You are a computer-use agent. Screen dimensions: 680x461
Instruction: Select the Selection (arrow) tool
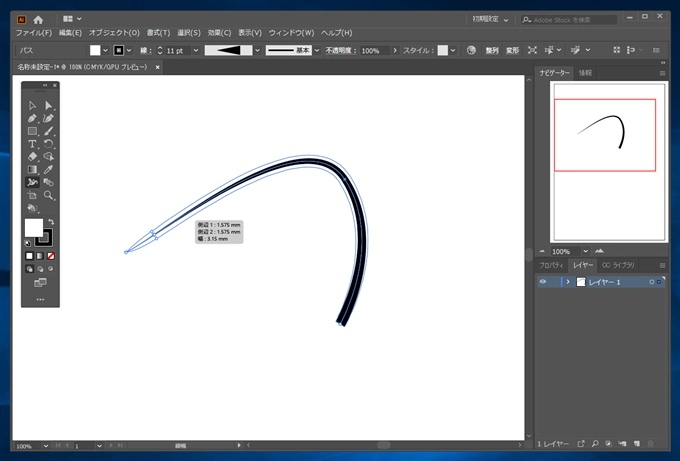32,105
